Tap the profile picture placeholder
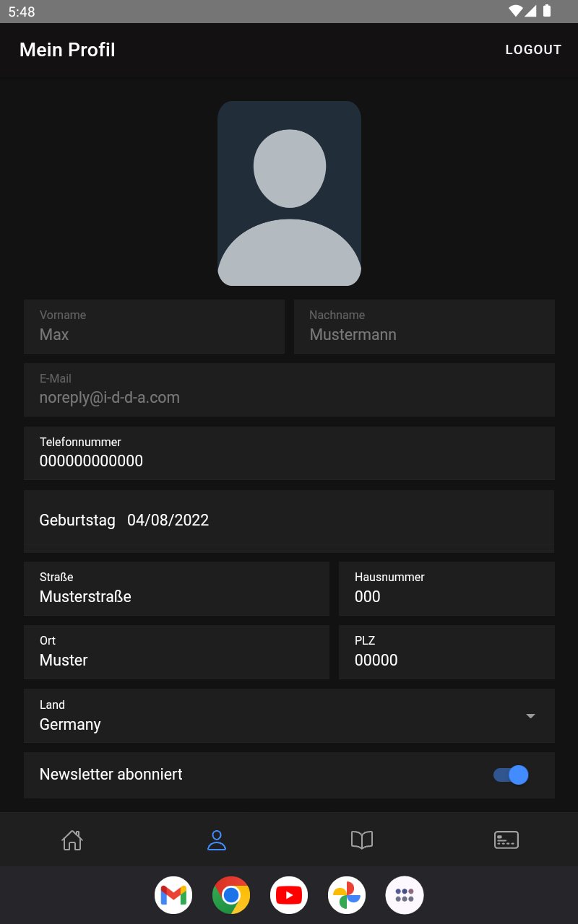 [289, 193]
